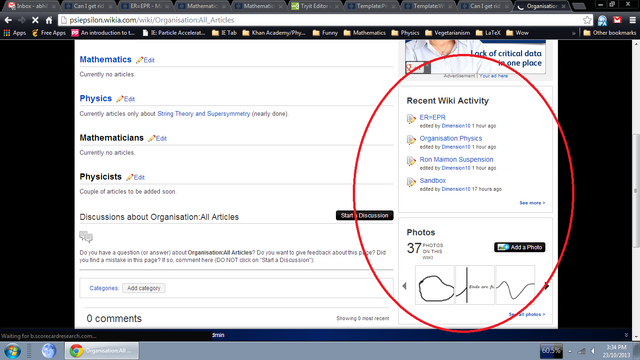Viewport: 640px width, 360px height.
Task: Click the Start a Discussion button
Action: 364,216
